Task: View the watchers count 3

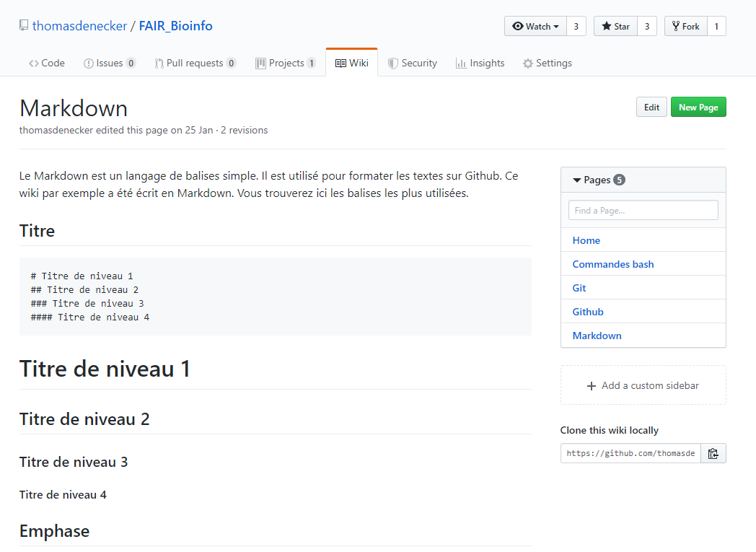Action: [x=576, y=27]
